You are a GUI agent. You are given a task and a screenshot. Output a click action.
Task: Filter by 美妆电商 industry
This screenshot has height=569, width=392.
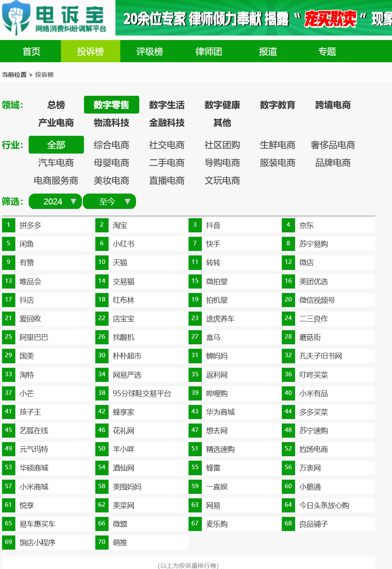(x=111, y=181)
